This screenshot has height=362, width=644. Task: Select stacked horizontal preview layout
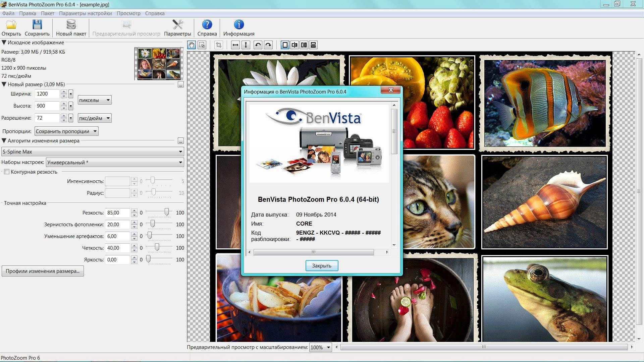click(313, 45)
